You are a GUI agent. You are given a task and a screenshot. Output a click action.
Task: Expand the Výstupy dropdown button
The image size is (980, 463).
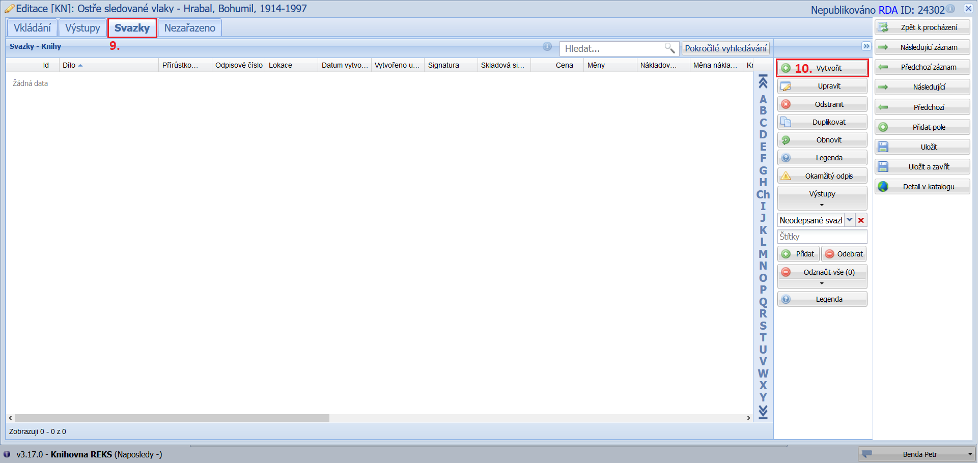[822, 198]
